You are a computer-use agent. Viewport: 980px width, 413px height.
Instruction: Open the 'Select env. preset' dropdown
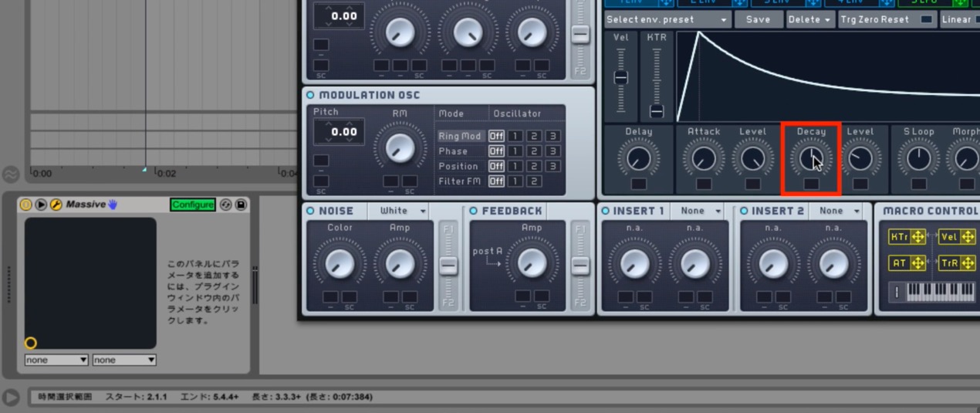tap(667, 19)
